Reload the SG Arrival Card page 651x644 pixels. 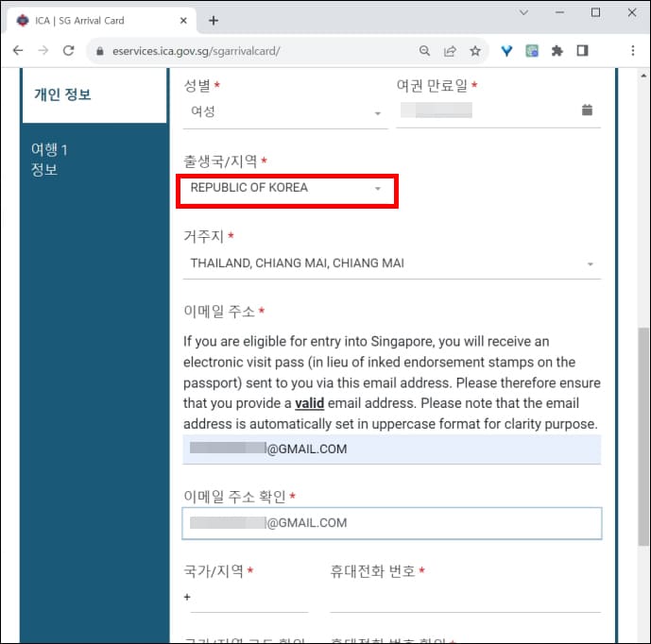click(x=69, y=51)
